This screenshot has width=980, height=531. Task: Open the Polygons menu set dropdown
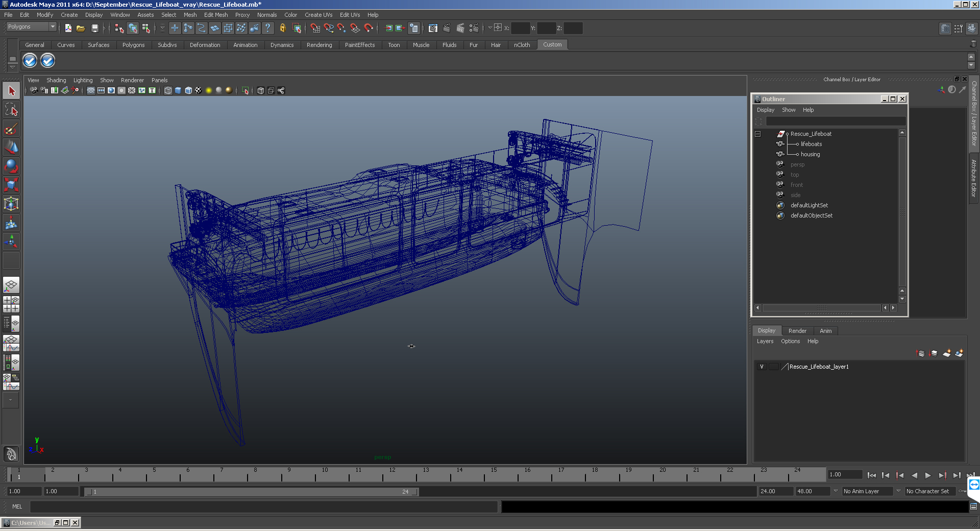pyautogui.click(x=31, y=27)
